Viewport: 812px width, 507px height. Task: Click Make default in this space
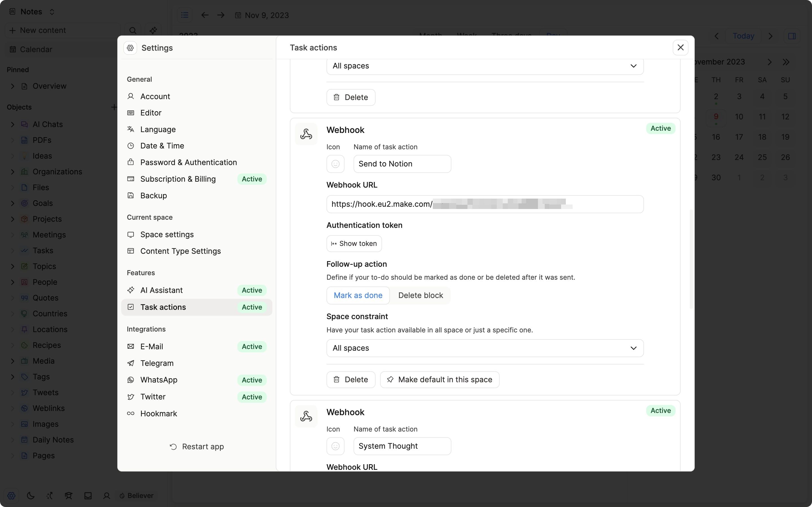pyautogui.click(x=440, y=379)
